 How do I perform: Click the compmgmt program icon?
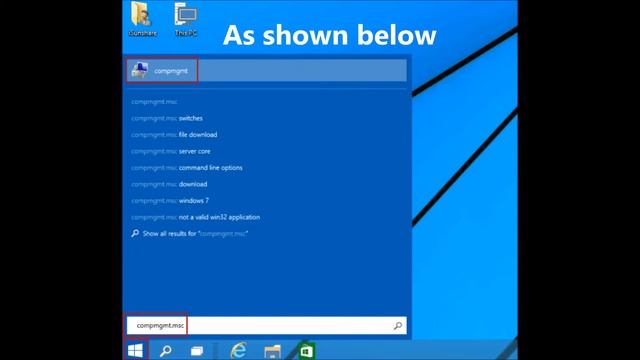(x=140, y=70)
